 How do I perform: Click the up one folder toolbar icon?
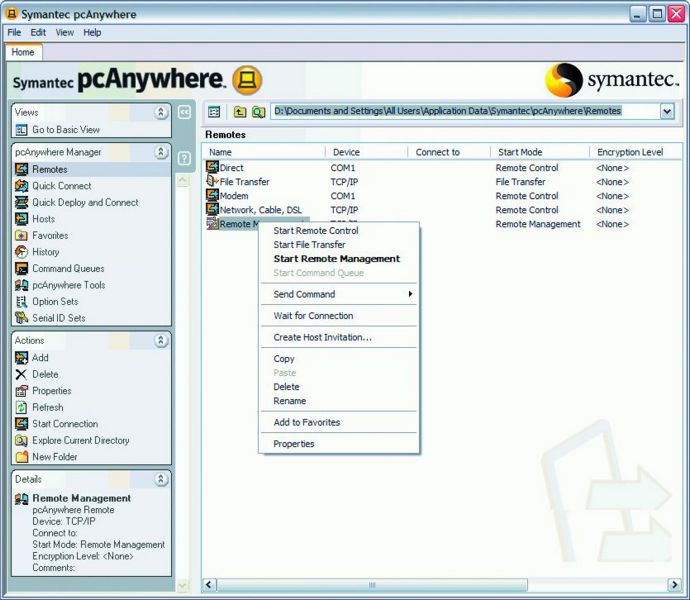click(240, 112)
